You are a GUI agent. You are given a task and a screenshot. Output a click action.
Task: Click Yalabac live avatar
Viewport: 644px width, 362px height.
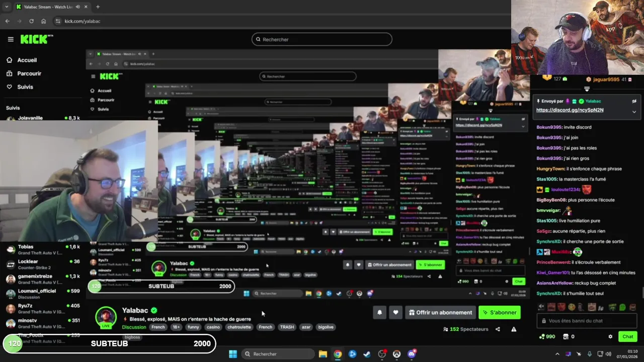tap(106, 318)
